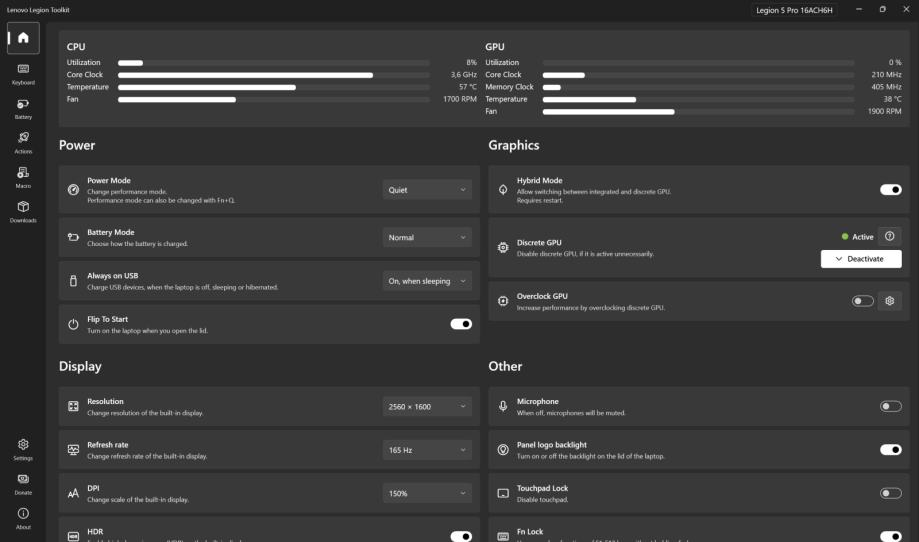The image size is (919, 542).
Task: Go to the Actions page
Action: coord(23,143)
